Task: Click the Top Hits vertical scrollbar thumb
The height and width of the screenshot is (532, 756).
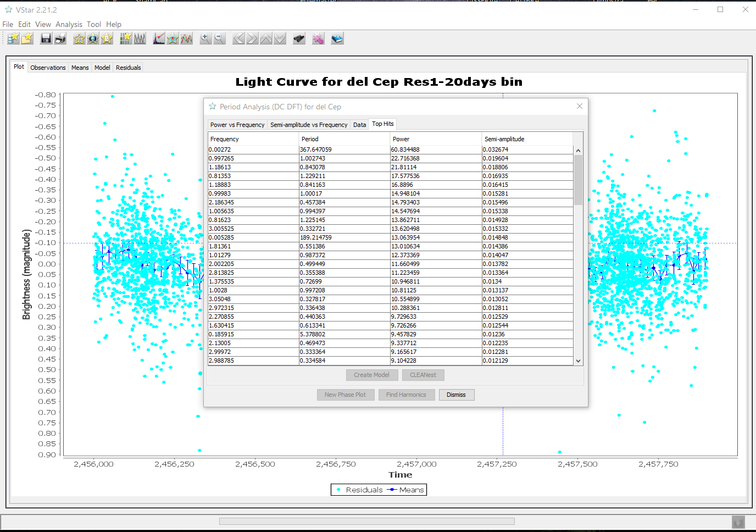Action: [x=578, y=179]
